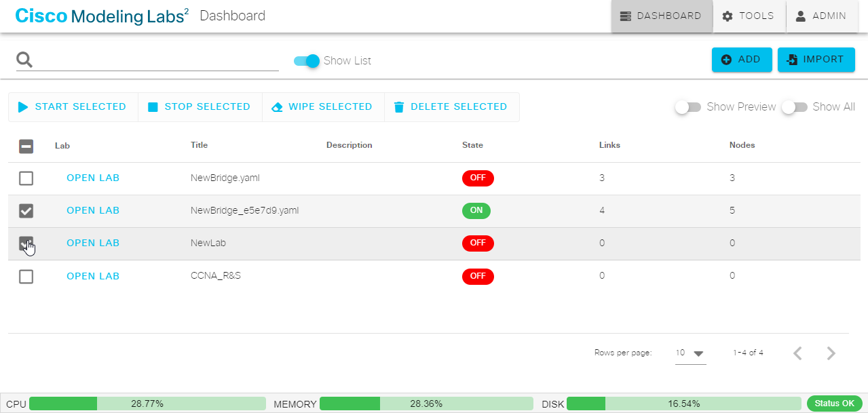Click the NewBridge.yaml title text
Screen dimensions: 868x413
pos(225,178)
